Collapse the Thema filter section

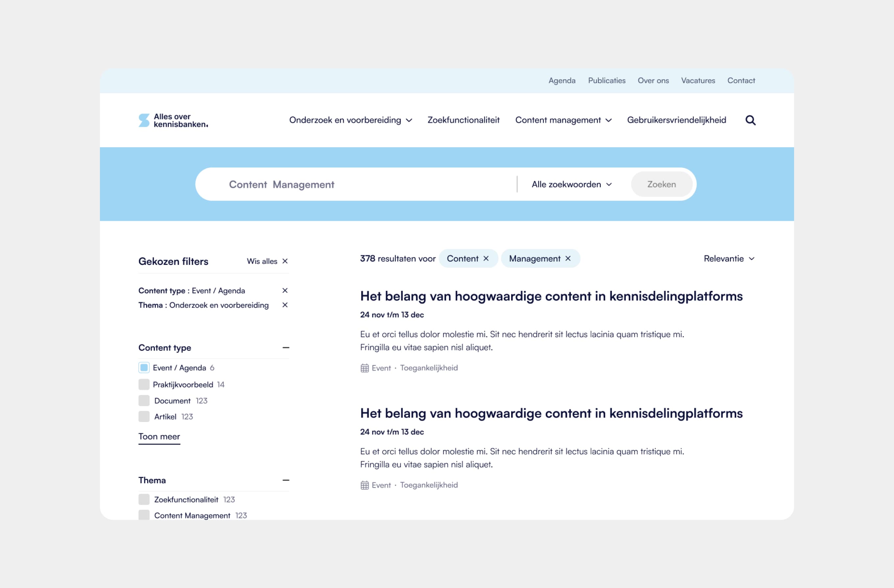(286, 480)
